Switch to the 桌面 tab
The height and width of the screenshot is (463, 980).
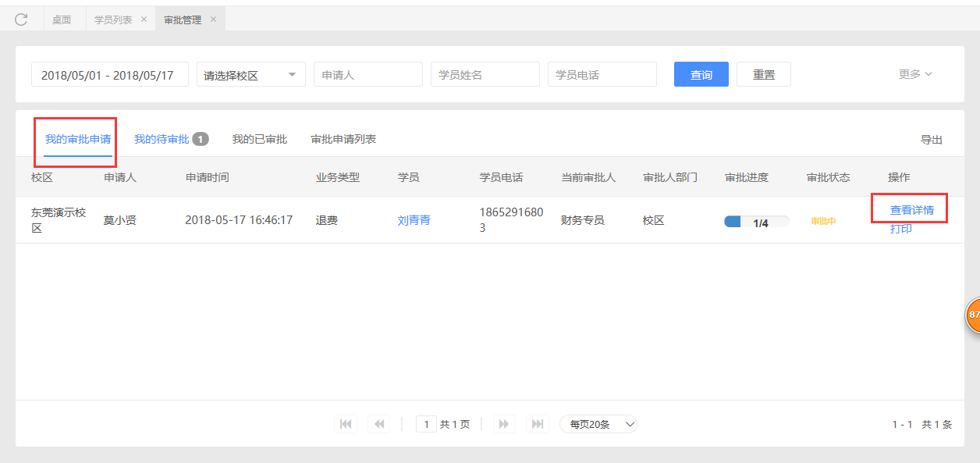[x=62, y=20]
